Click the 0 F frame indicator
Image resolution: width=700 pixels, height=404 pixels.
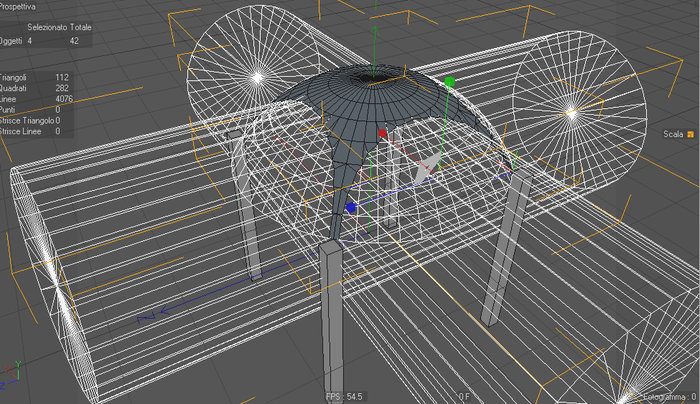[x=464, y=396]
